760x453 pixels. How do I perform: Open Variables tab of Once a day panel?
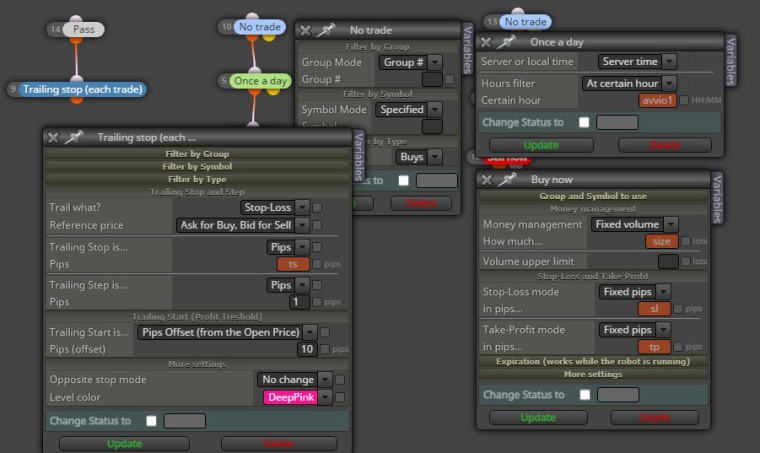coord(730,61)
